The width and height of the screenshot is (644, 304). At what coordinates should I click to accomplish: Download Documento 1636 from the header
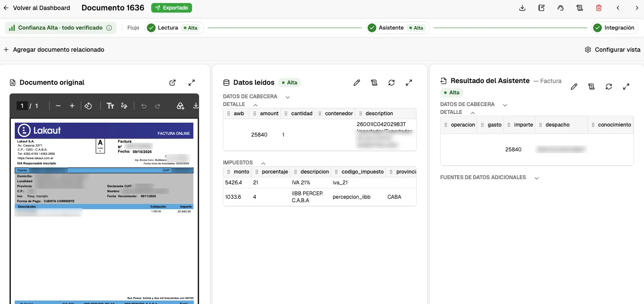tap(522, 8)
